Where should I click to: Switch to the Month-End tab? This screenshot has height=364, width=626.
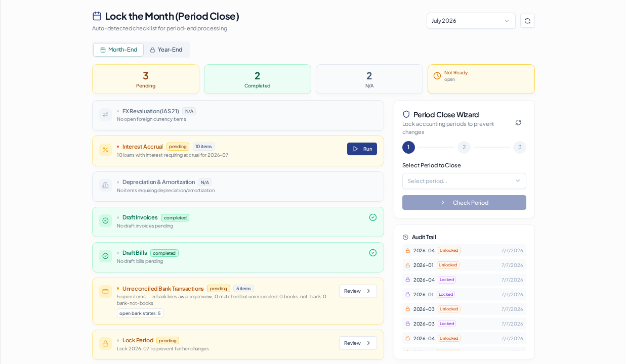point(118,50)
